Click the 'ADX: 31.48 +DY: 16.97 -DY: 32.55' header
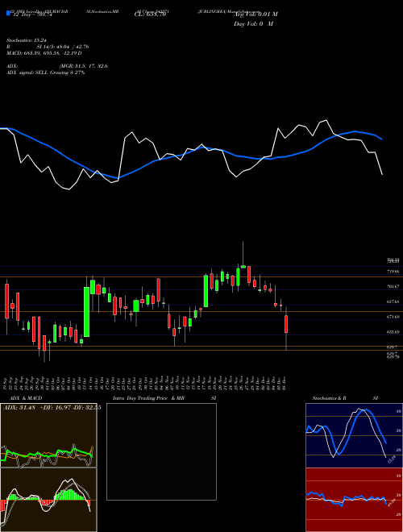The width and height of the screenshot is (403, 532). [52, 408]
